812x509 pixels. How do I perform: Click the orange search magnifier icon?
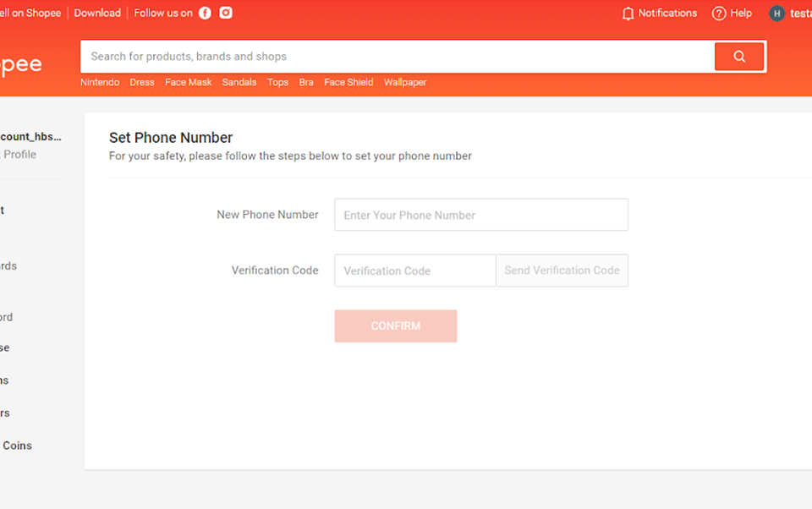click(x=739, y=56)
